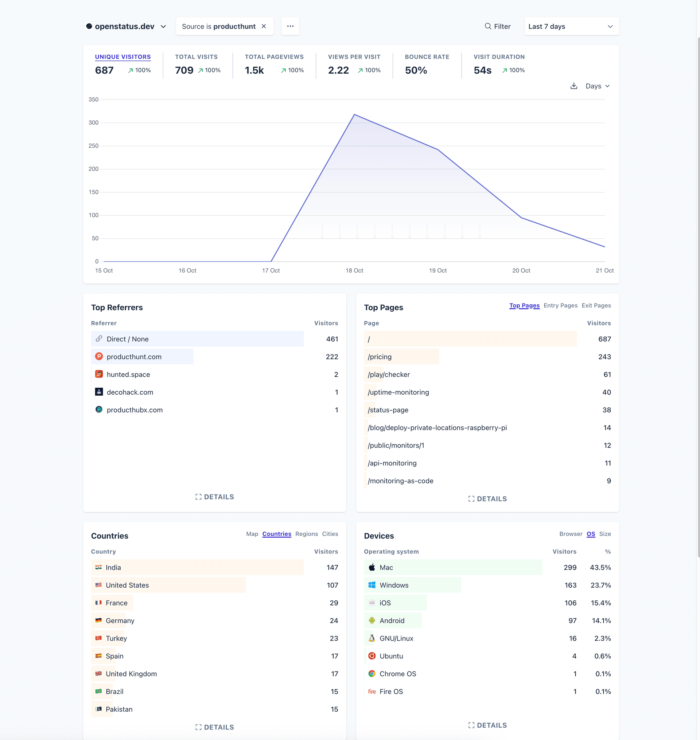The width and height of the screenshot is (700, 740).
Task: Switch to the Entry Pages tab
Action: pyautogui.click(x=560, y=305)
